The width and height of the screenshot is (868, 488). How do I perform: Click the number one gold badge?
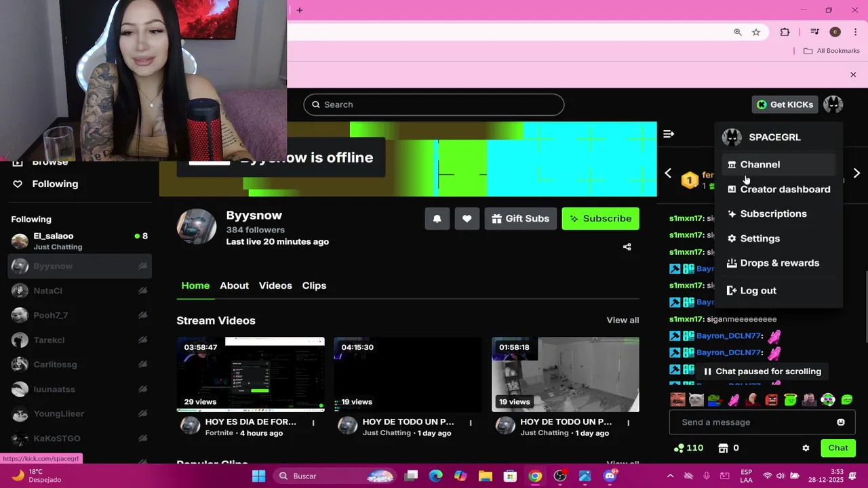(x=690, y=180)
